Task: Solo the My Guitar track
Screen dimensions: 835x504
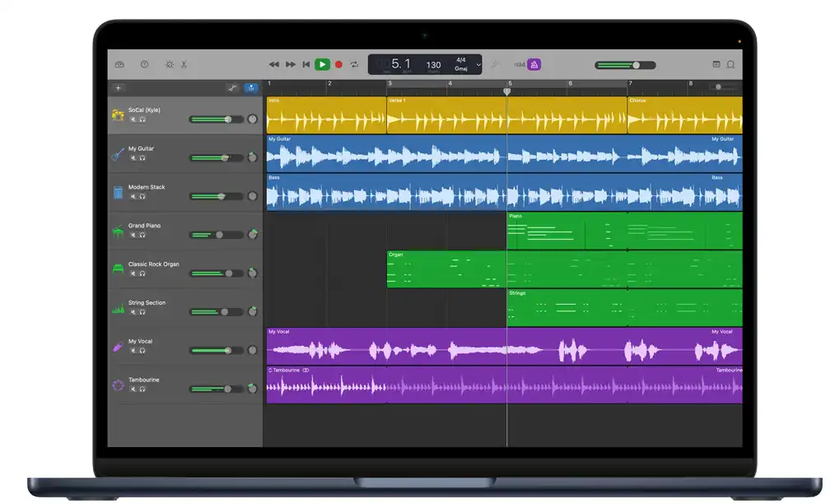Action: [x=142, y=157]
